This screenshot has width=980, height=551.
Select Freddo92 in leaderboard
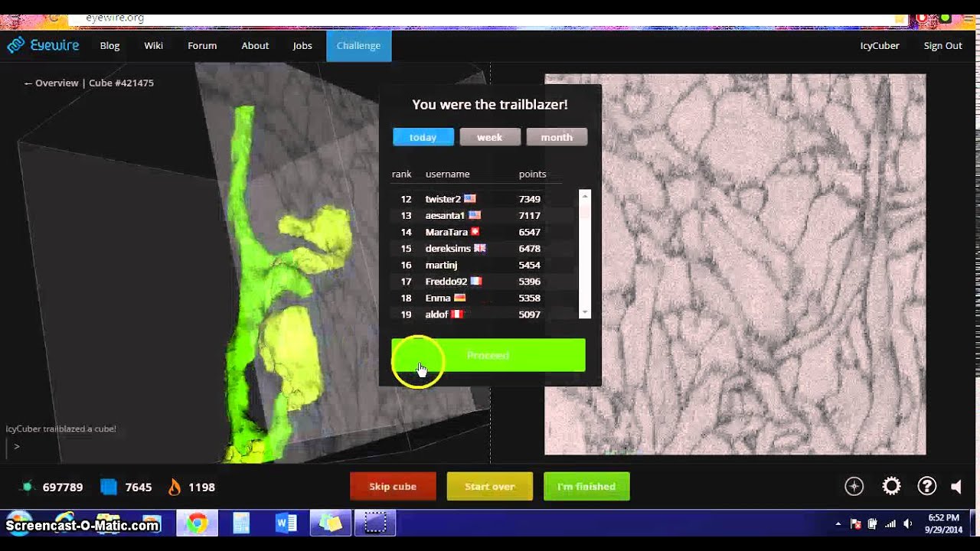point(446,282)
